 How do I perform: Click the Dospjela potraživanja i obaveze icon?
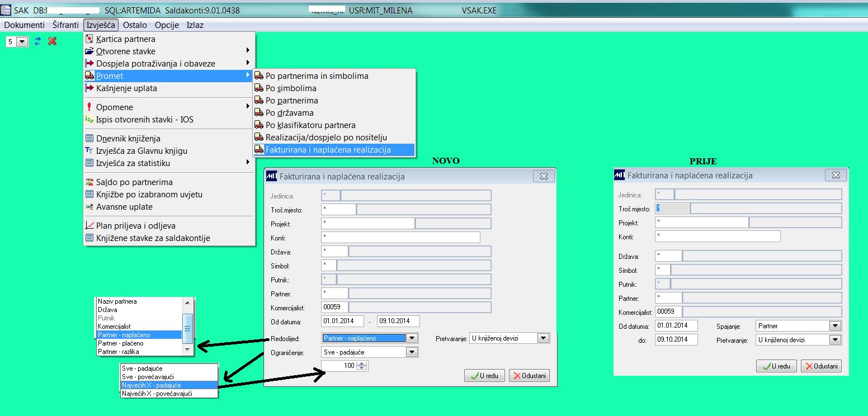(x=89, y=64)
